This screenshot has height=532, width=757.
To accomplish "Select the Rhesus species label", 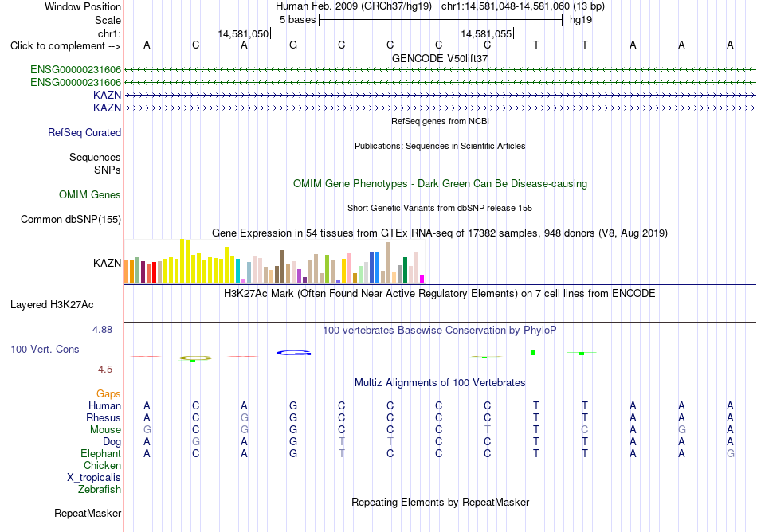I will click(104, 417).
